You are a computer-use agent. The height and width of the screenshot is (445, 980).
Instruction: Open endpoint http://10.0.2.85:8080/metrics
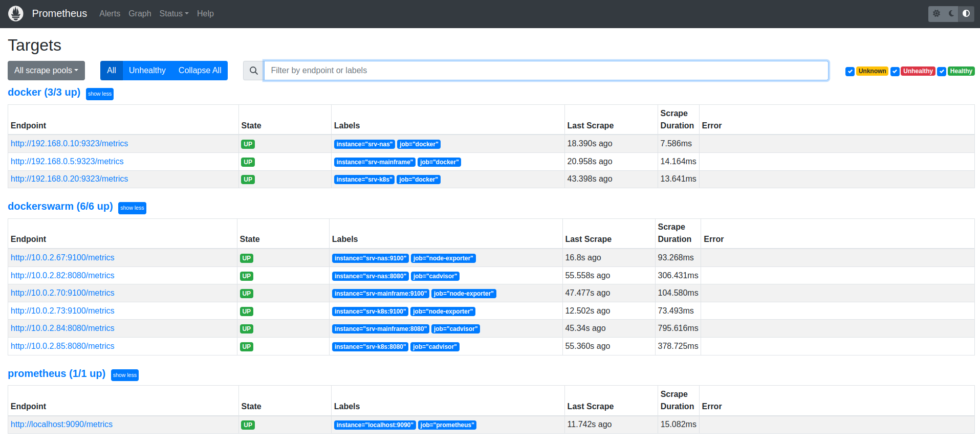(62, 346)
